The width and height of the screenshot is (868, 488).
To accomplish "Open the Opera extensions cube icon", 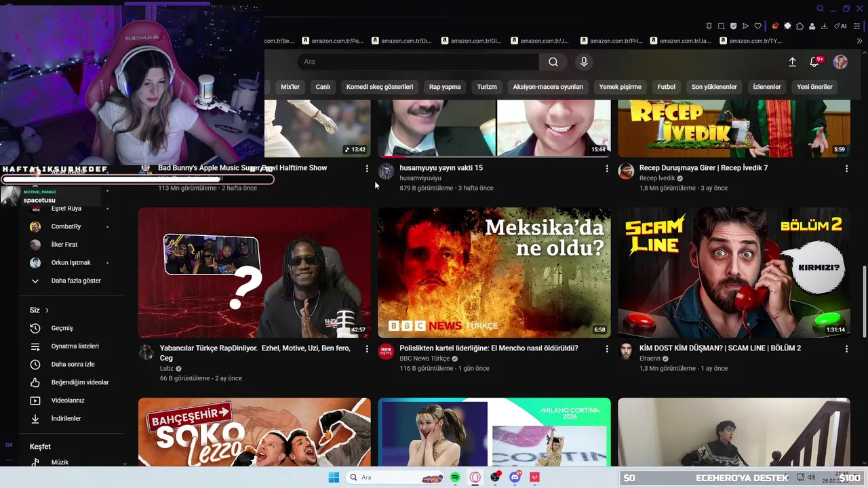I will click(800, 26).
